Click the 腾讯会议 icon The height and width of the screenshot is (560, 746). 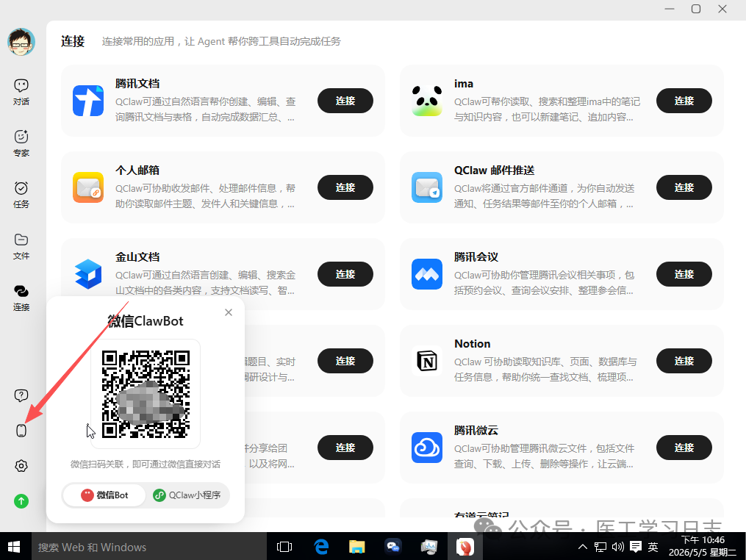427,274
